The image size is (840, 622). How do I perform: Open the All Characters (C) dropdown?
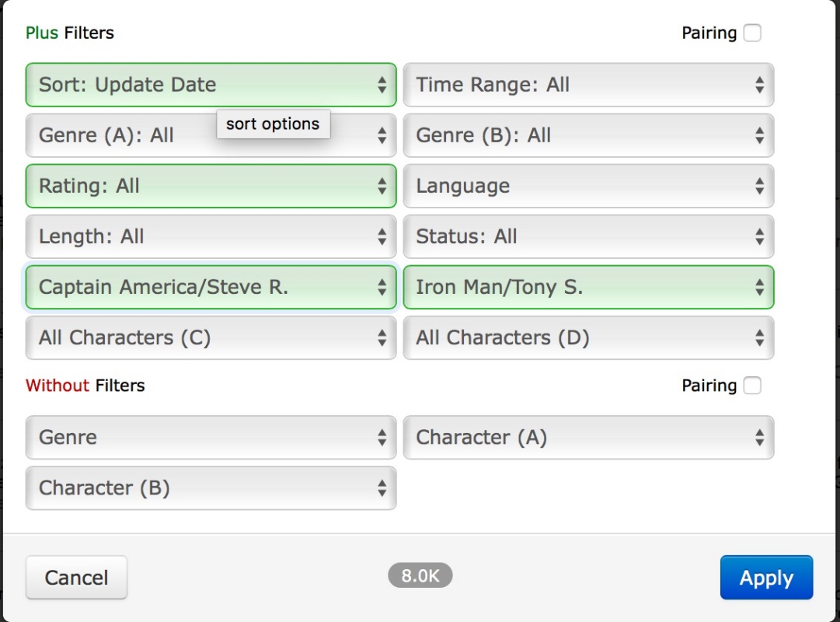pos(211,337)
